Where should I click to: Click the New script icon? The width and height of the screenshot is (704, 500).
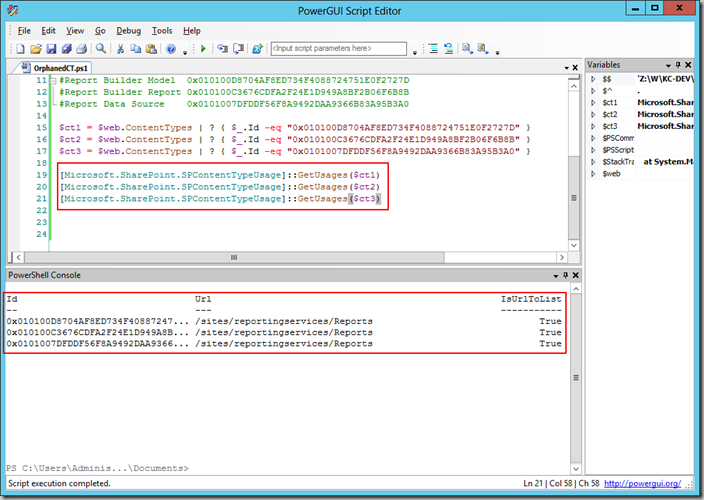(21, 48)
